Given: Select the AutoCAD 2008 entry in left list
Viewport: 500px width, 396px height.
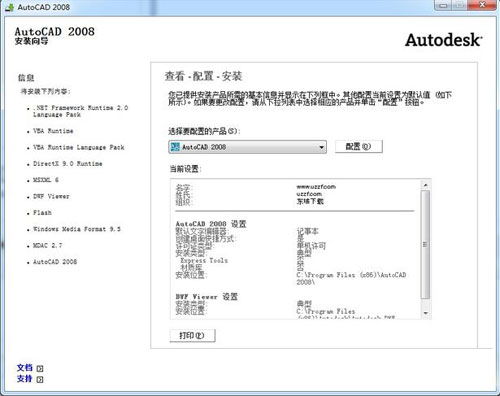Looking at the screenshot, I should click(x=55, y=262).
